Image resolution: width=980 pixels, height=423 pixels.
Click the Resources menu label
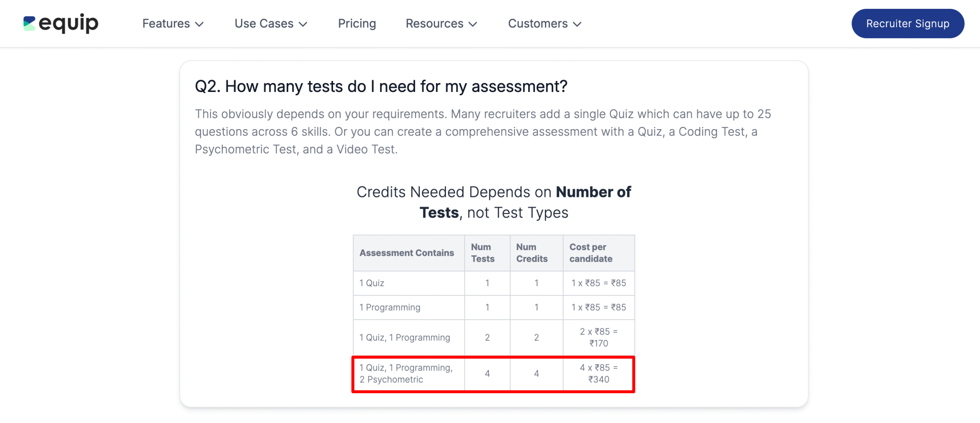(434, 23)
